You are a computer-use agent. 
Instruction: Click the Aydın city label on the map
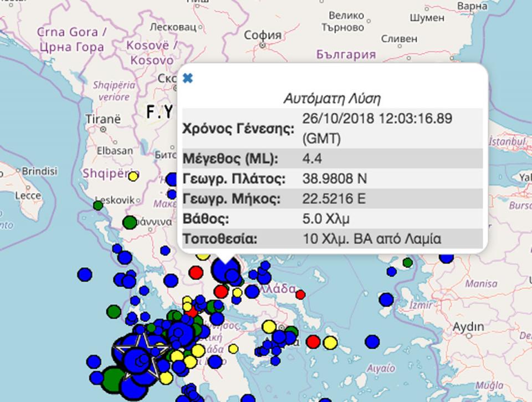tap(468, 327)
